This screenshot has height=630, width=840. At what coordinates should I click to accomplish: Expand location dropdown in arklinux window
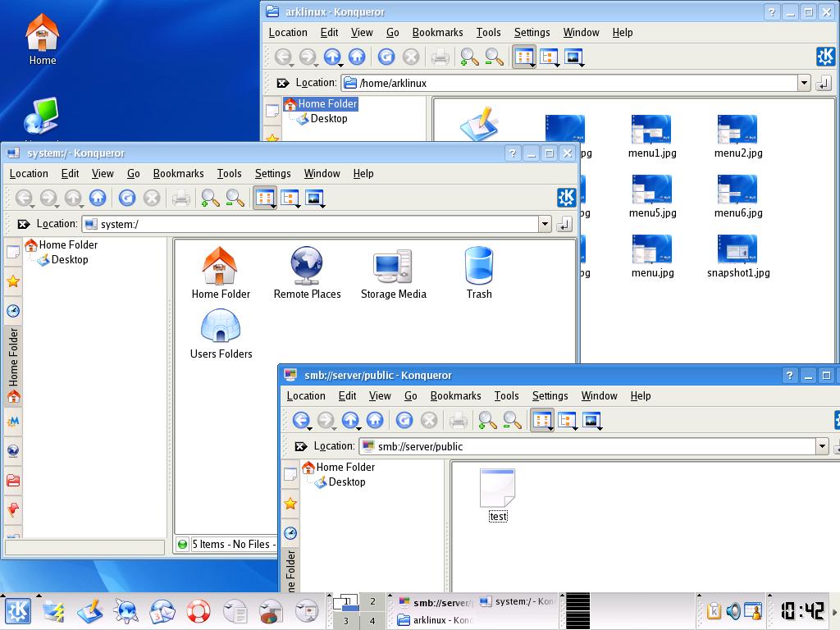pyautogui.click(x=804, y=83)
